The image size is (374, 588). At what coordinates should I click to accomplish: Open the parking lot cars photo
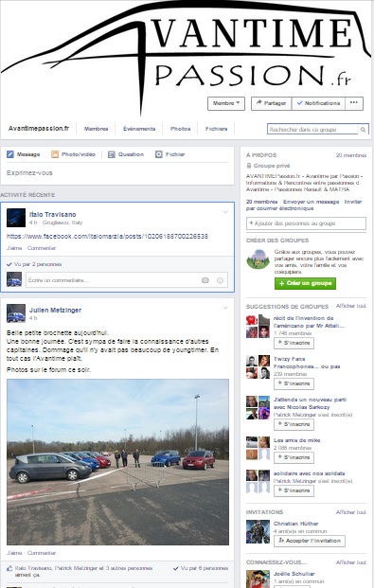pyautogui.click(x=117, y=462)
